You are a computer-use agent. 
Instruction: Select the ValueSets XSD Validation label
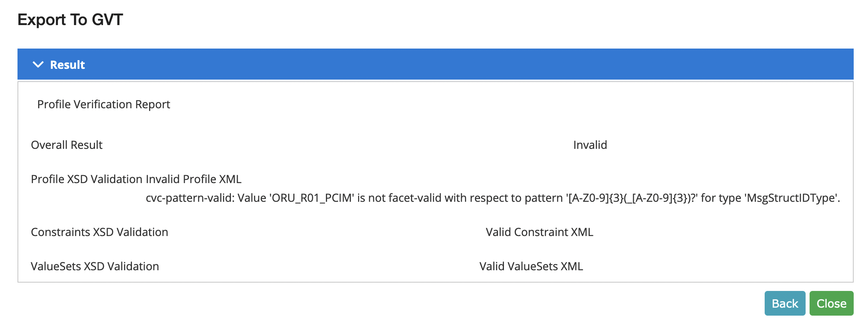pos(95,266)
